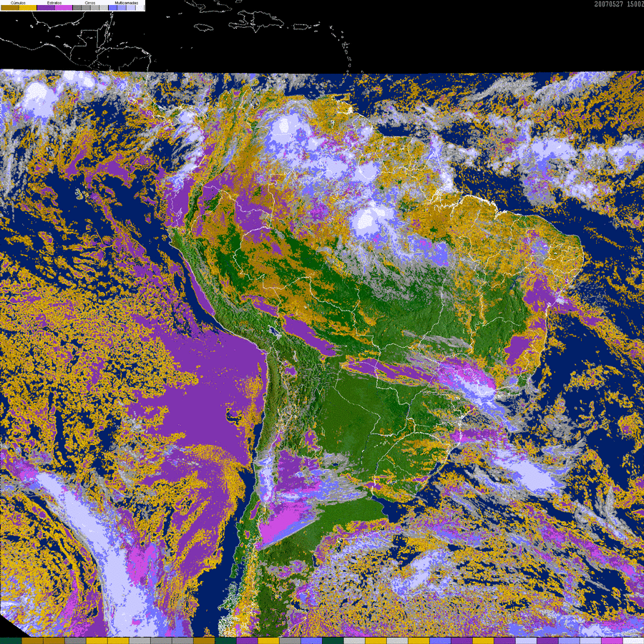Click the 'Estratos' legend label

[54, 3]
